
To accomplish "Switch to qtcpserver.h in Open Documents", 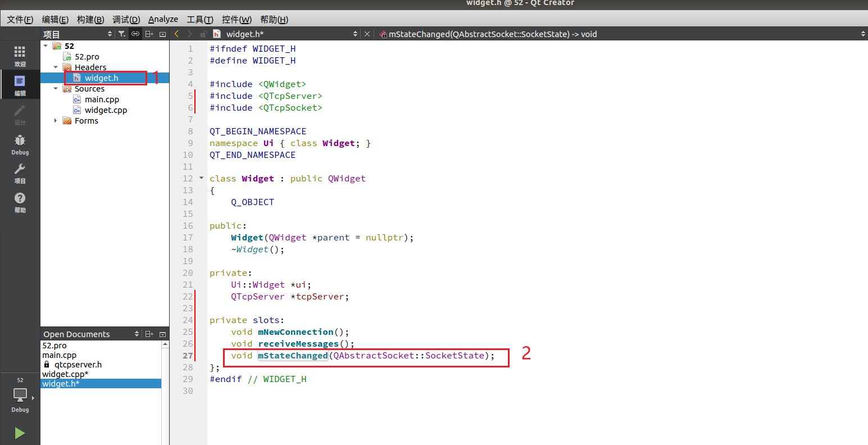I will click(x=101, y=365).
